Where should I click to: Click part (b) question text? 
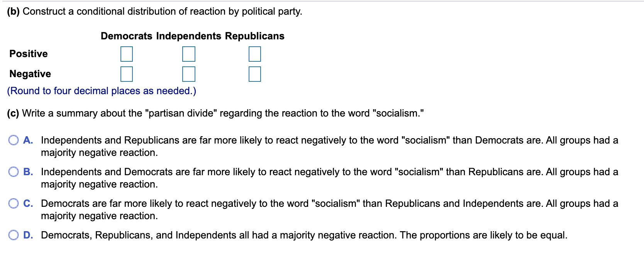click(x=154, y=11)
